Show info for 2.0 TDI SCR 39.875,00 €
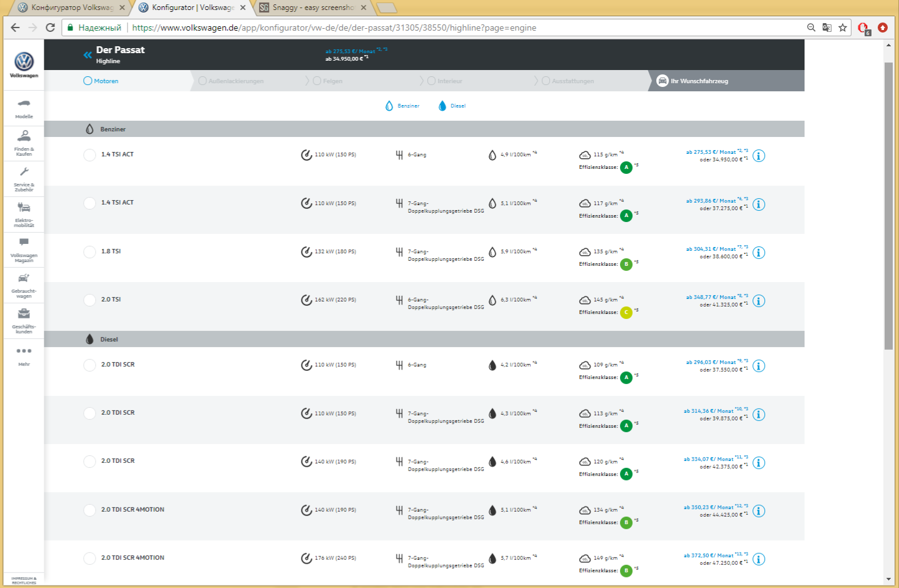This screenshot has width=899, height=588. click(759, 415)
